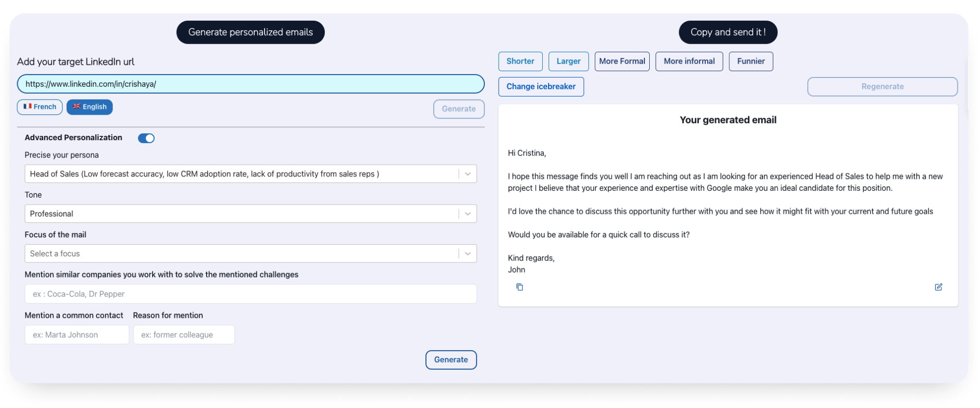Make the email Funnier
This screenshot has width=980, height=408.
[x=750, y=61]
